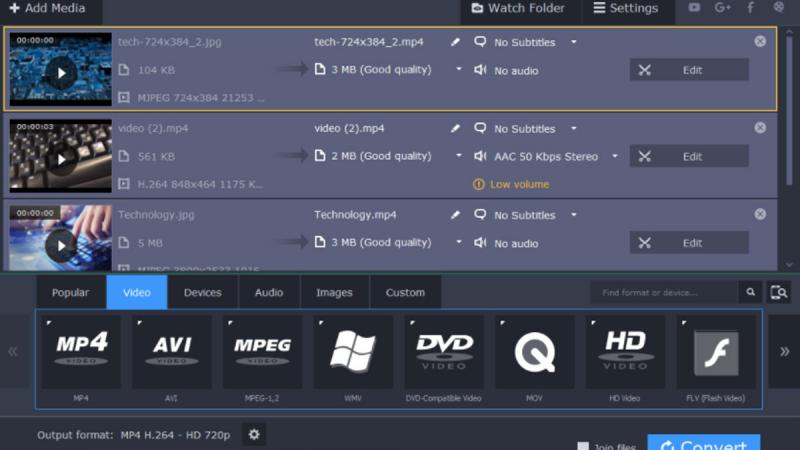Click the Convert button
800x450 pixels.
pyautogui.click(x=704, y=443)
